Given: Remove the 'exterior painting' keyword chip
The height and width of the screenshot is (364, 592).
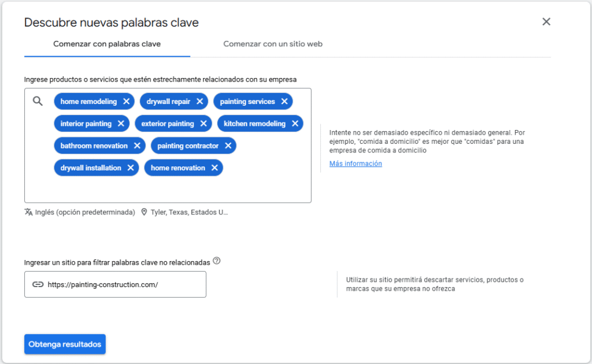Looking at the screenshot, I should pos(203,124).
